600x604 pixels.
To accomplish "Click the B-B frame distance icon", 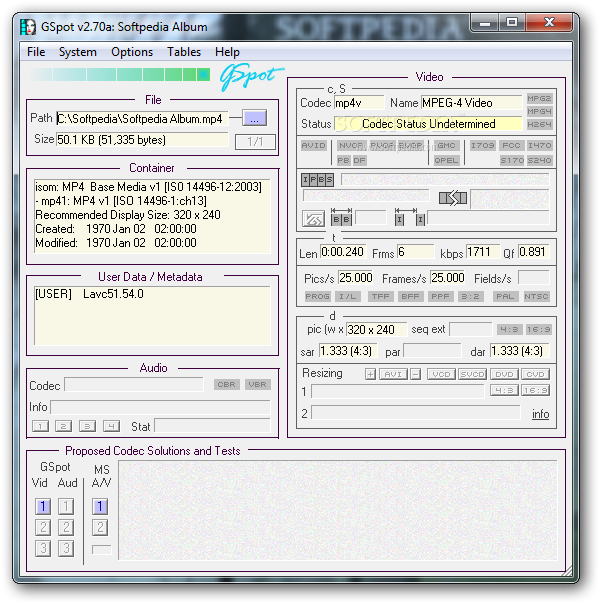I will (x=341, y=217).
